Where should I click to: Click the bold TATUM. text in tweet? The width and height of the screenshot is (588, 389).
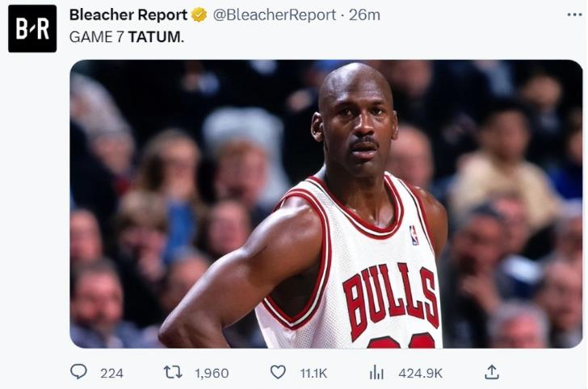coord(156,37)
